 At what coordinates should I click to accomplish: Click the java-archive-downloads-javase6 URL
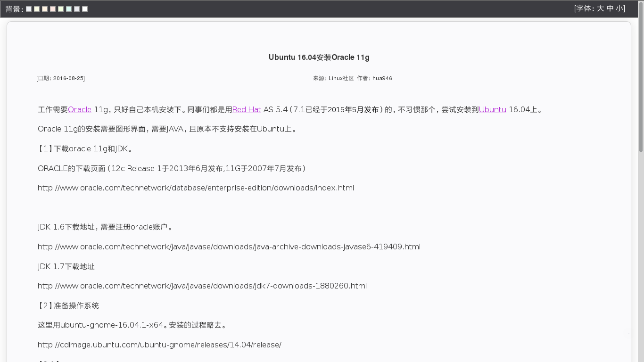click(x=229, y=247)
